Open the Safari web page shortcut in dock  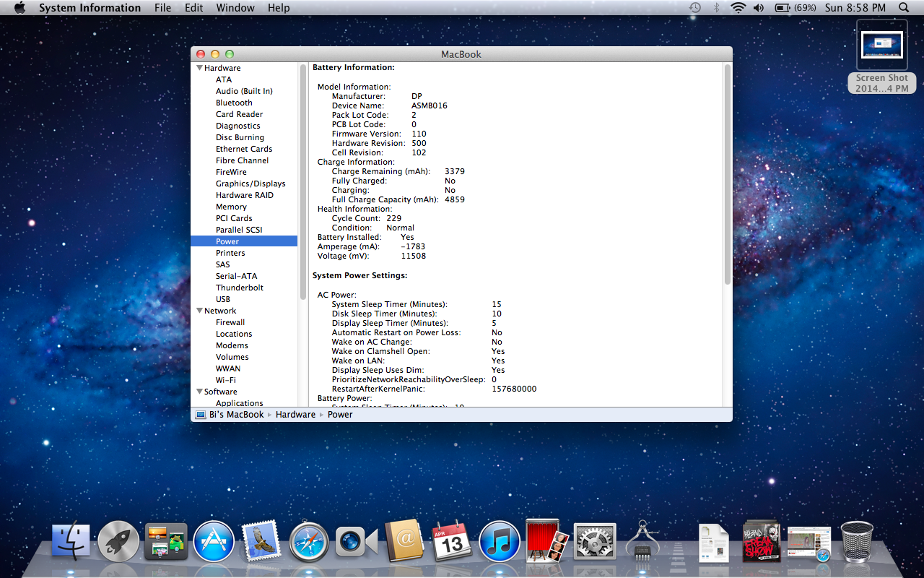(809, 543)
